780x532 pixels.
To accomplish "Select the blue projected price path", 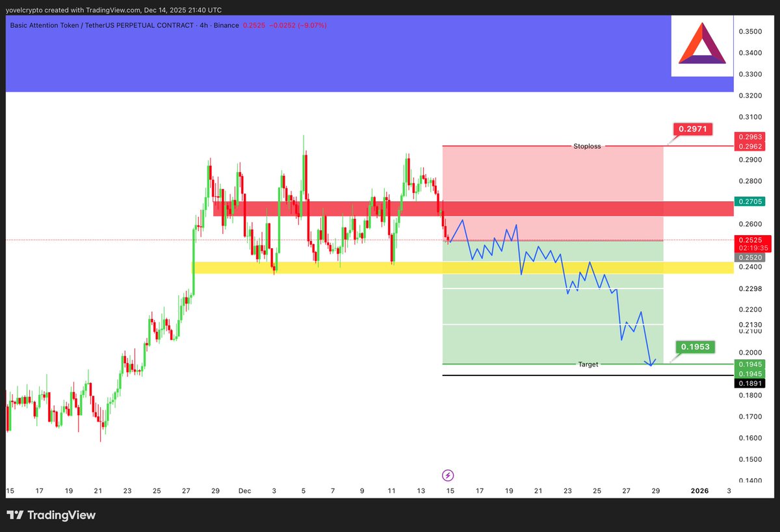I will click(552, 292).
